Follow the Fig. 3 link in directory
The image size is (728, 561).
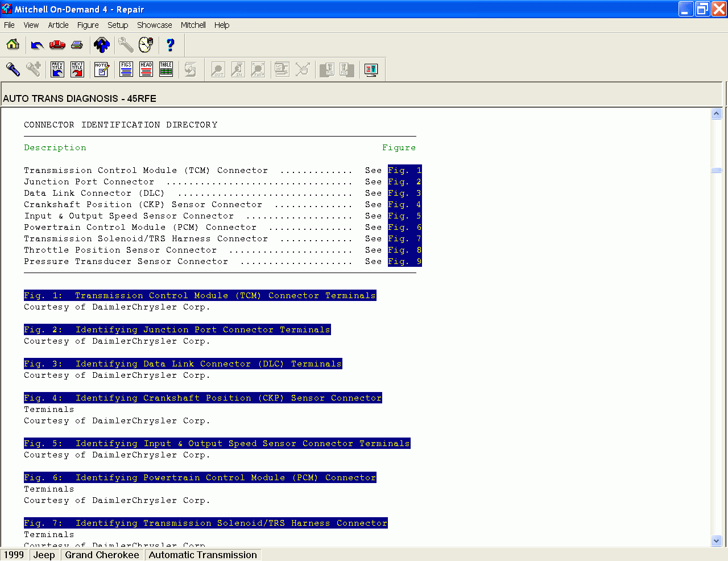[x=405, y=193]
